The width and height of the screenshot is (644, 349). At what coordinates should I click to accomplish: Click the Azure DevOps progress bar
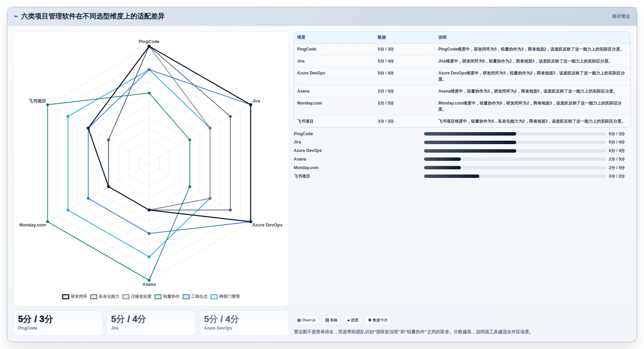tap(515, 151)
